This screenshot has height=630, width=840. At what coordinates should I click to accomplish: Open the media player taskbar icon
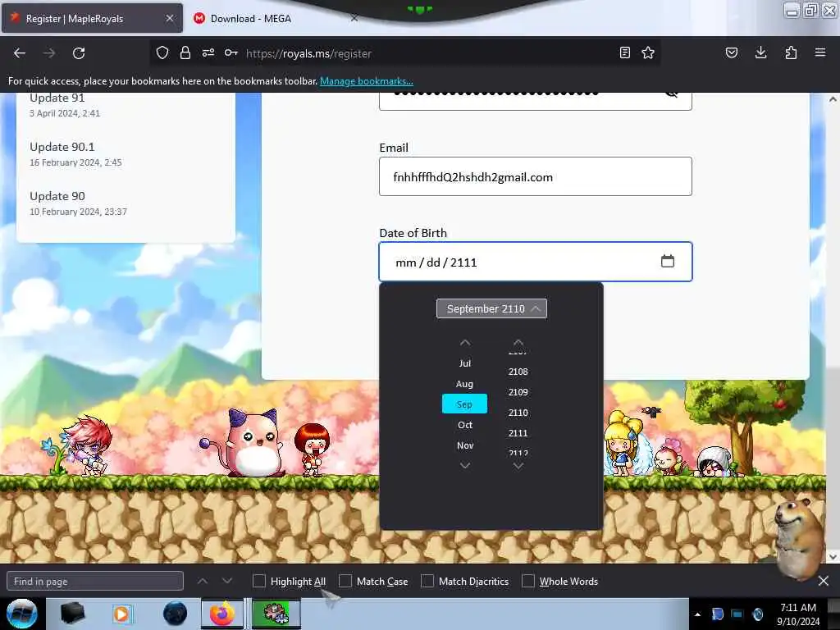pos(121,614)
